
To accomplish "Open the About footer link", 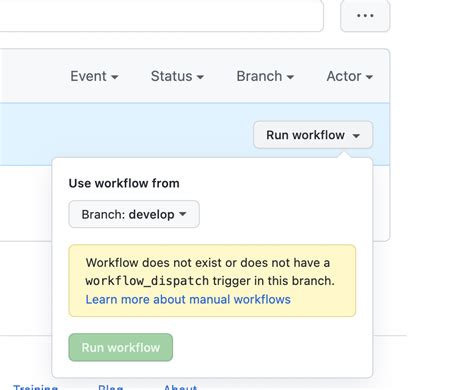I will 180,387.
